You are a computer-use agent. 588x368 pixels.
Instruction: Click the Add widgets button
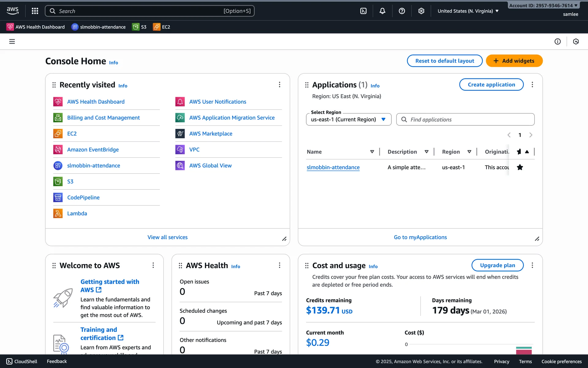tap(514, 61)
